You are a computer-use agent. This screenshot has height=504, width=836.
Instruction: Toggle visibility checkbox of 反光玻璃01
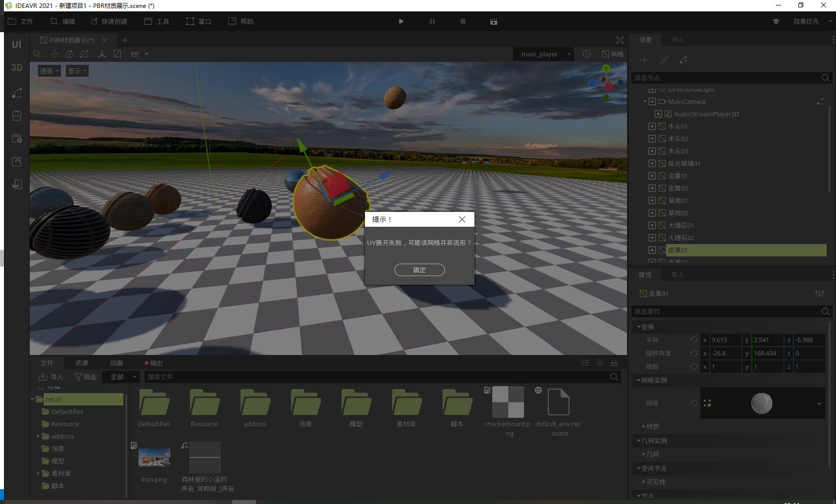(x=652, y=163)
